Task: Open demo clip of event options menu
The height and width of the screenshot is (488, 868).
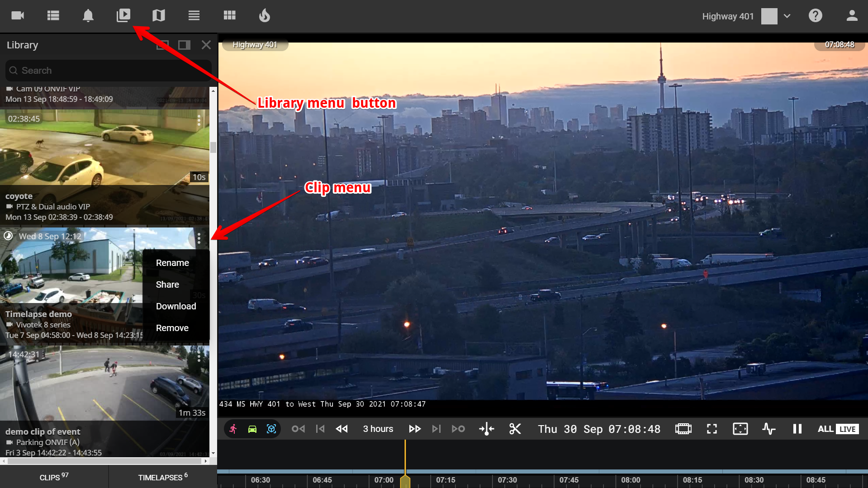Action: pos(199,357)
